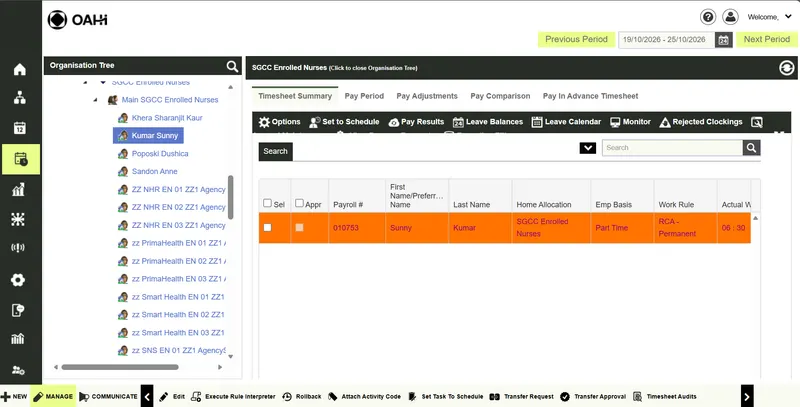Open the user management sidebar icon
The image size is (800, 407).
click(18, 370)
